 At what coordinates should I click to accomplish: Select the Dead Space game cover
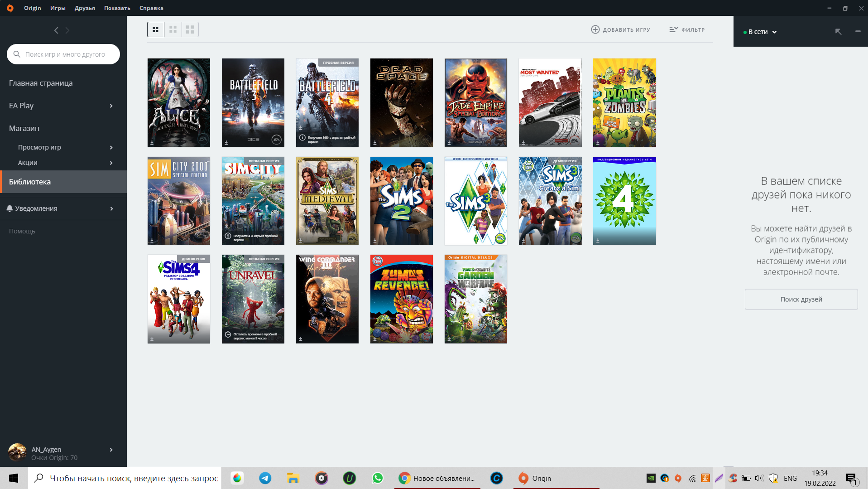[x=401, y=102]
